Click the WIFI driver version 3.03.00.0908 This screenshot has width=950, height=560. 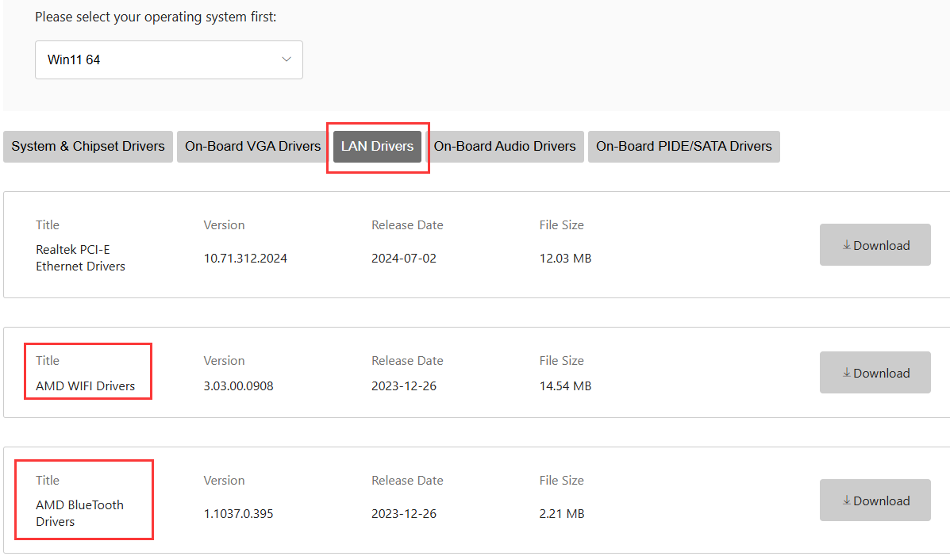[238, 386]
